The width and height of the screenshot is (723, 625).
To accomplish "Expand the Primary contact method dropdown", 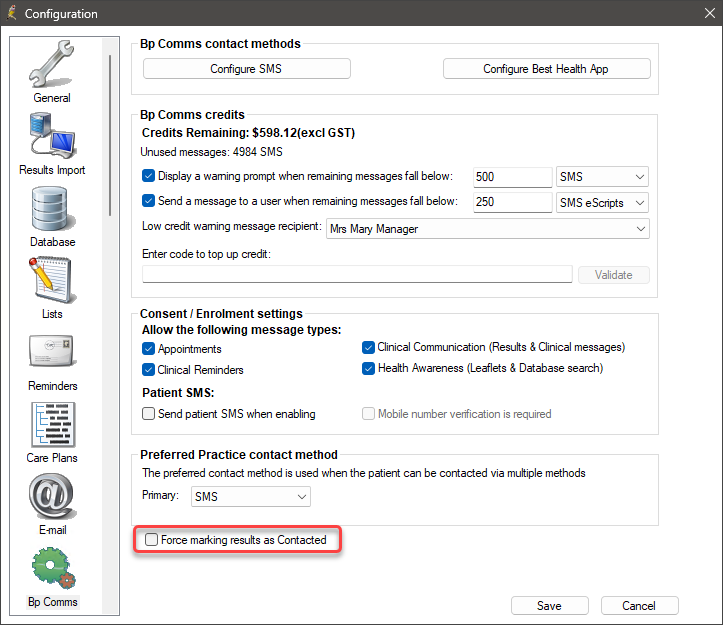I will 250,497.
